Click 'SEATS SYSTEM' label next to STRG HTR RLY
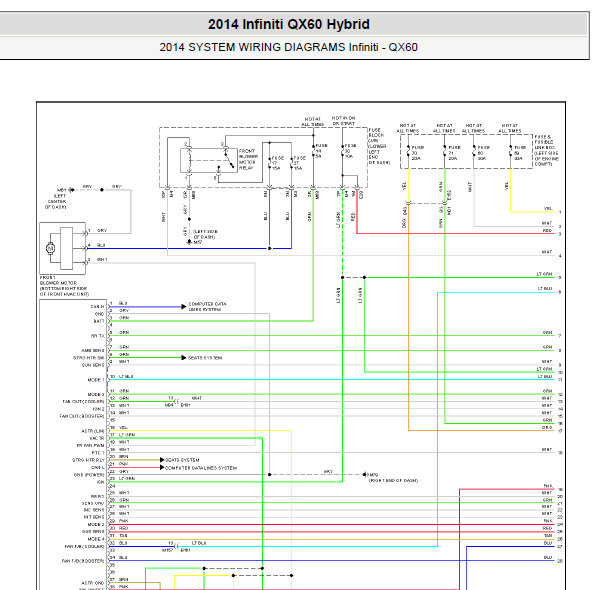The width and height of the screenshot is (594, 590). coord(182,460)
